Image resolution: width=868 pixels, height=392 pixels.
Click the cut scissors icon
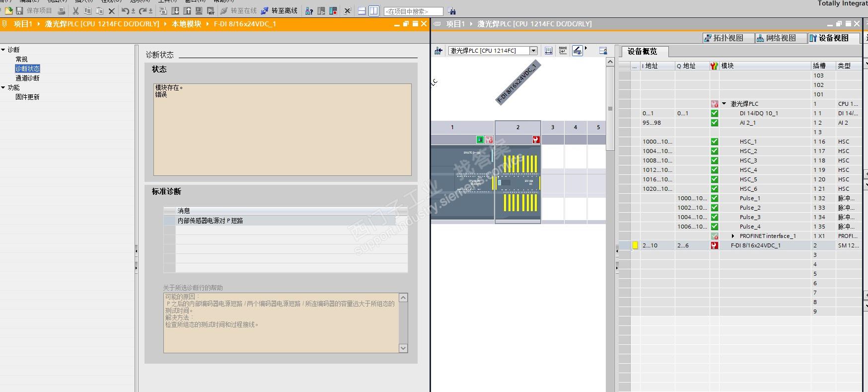click(75, 10)
